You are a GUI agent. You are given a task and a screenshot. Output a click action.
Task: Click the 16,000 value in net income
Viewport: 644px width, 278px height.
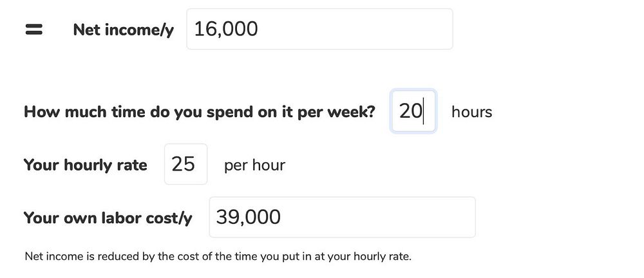coord(225,29)
